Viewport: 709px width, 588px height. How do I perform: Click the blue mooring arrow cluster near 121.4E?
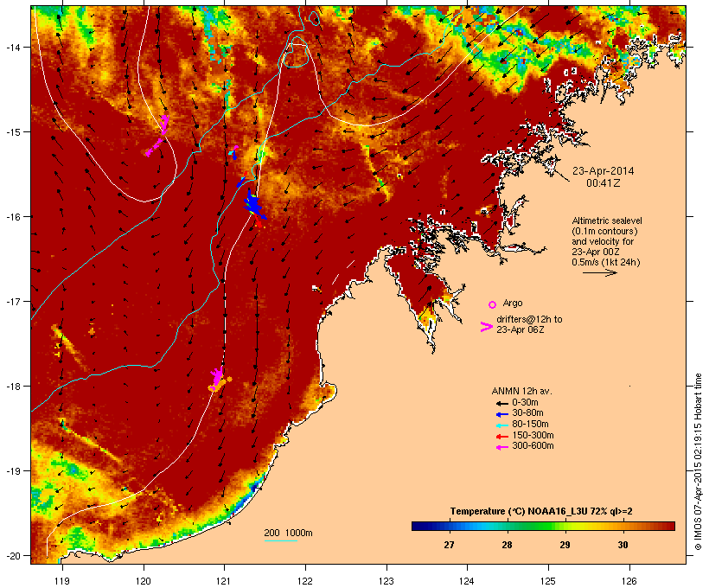[x=253, y=206]
